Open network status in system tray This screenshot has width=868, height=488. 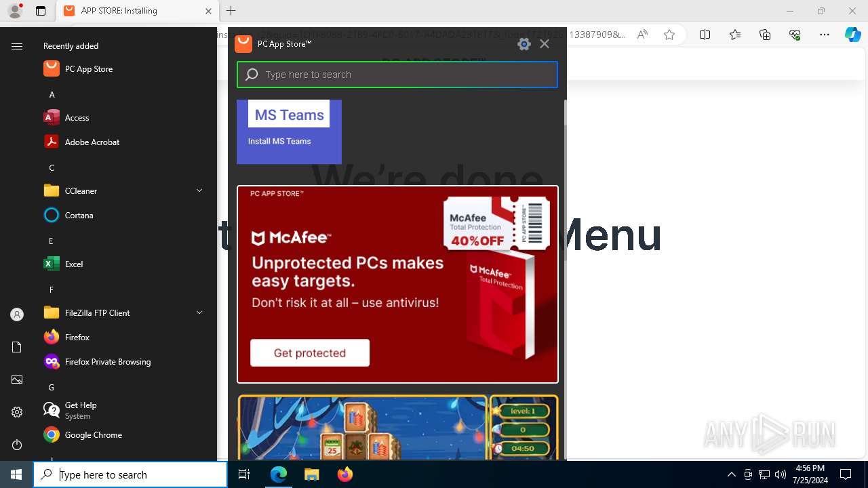click(x=764, y=474)
